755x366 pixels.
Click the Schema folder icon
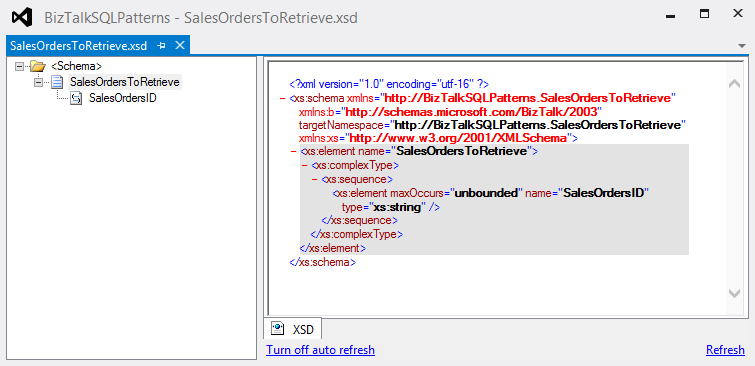click(x=37, y=66)
